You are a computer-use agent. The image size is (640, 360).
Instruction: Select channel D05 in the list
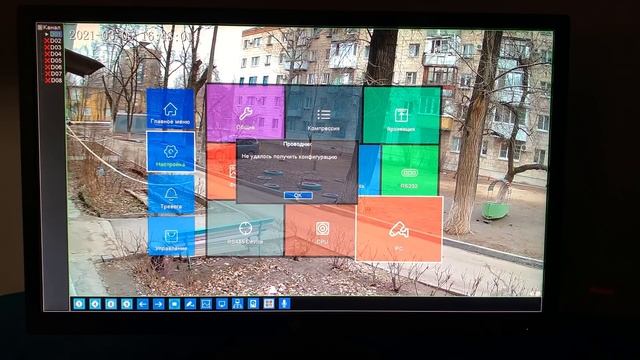pos(53,60)
